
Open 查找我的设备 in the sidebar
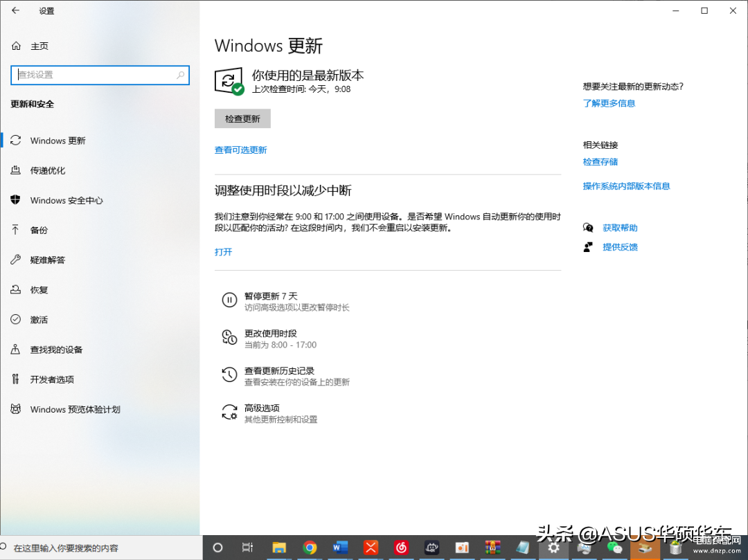click(x=56, y=350)
